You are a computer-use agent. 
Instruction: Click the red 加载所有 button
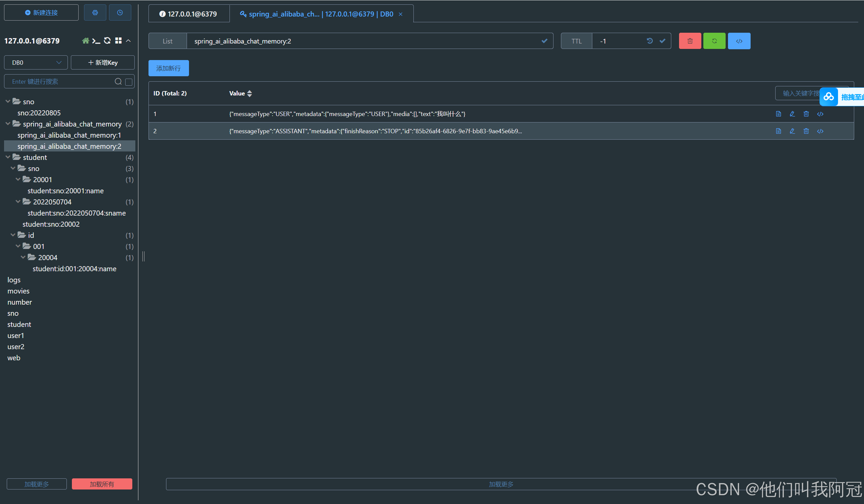pyautogui.click(x=102, y=484)
